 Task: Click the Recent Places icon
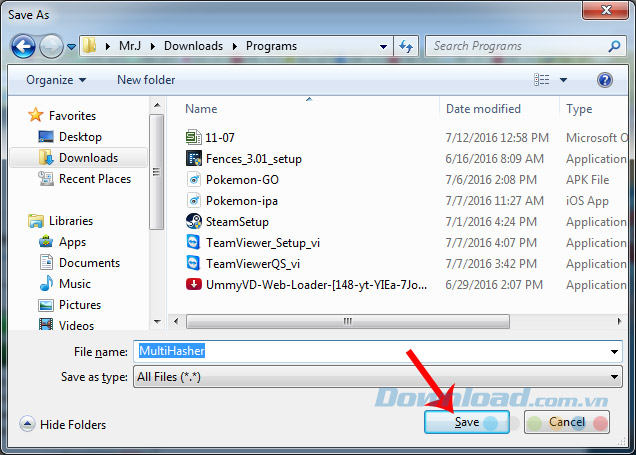46,178
